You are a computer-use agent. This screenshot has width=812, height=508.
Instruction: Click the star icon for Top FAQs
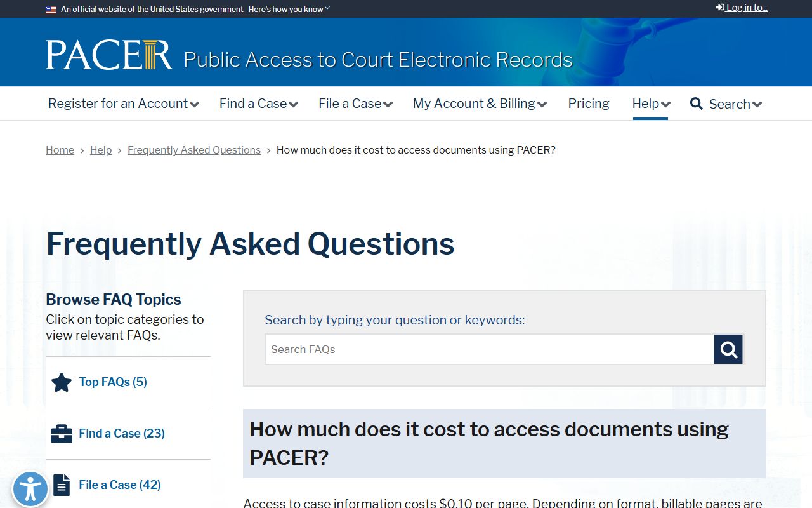tap(62, 382)
